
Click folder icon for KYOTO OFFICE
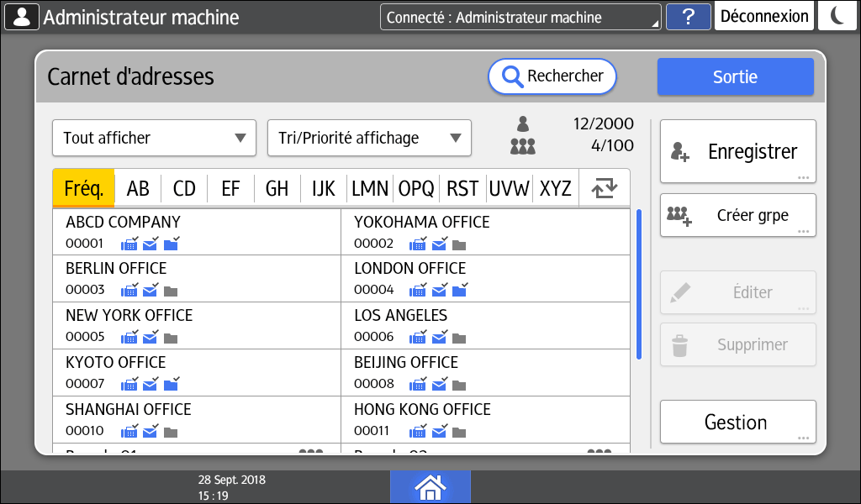[171, 385]
